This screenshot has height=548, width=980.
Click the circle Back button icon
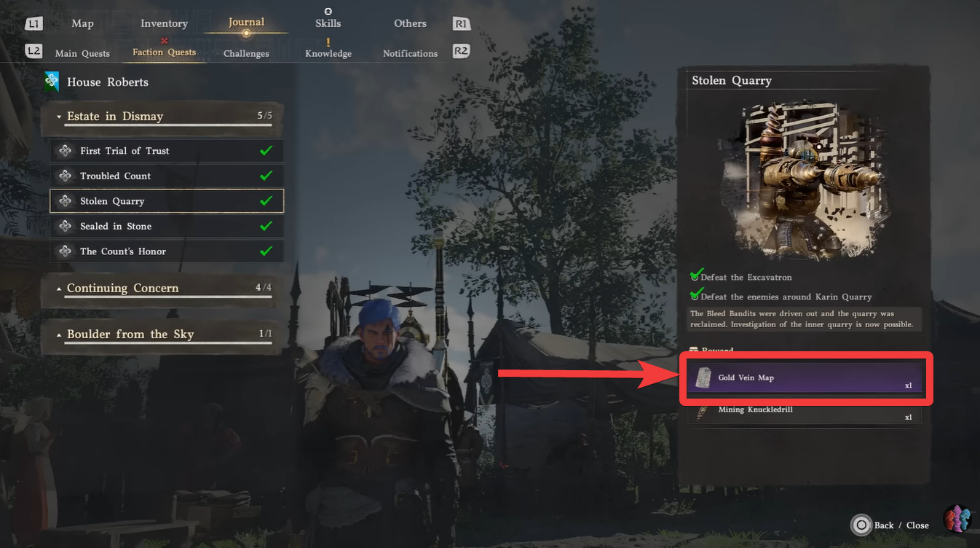861,525
